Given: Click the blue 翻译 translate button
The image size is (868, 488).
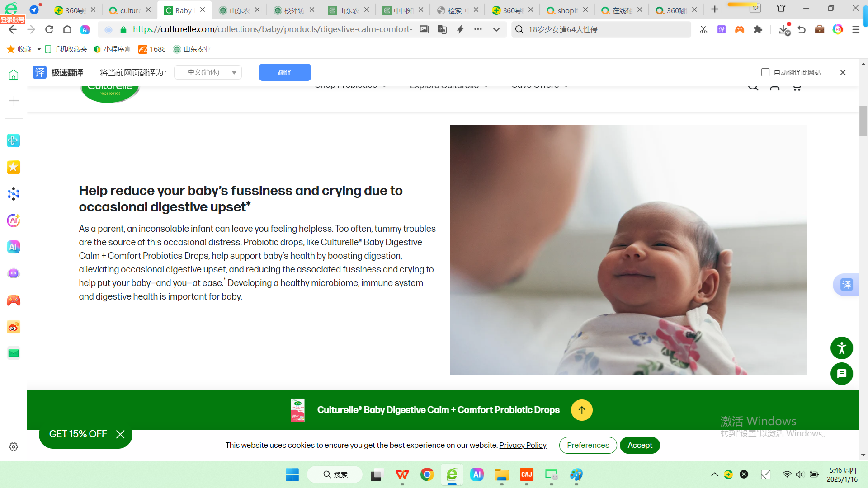Looking at the screenshot, I should [285, 72].
